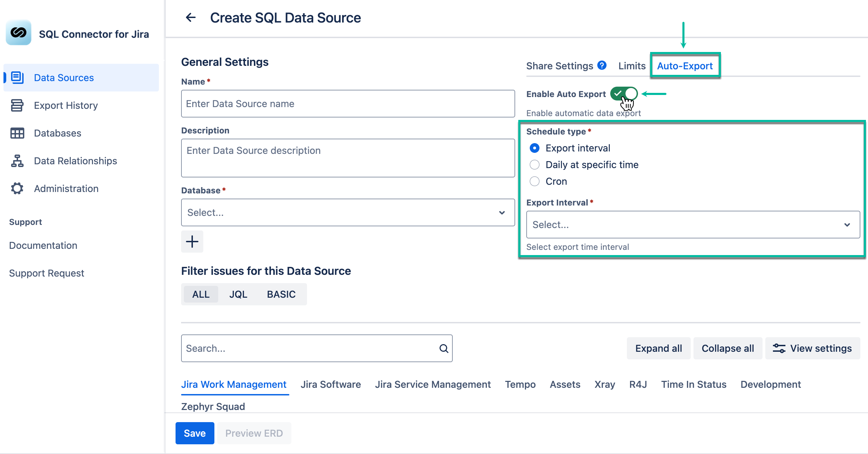Viewport: 868px width, 454px height.
Task: Click the search magnifier icon
Action: pyautogui.click(x=444, y=348)
